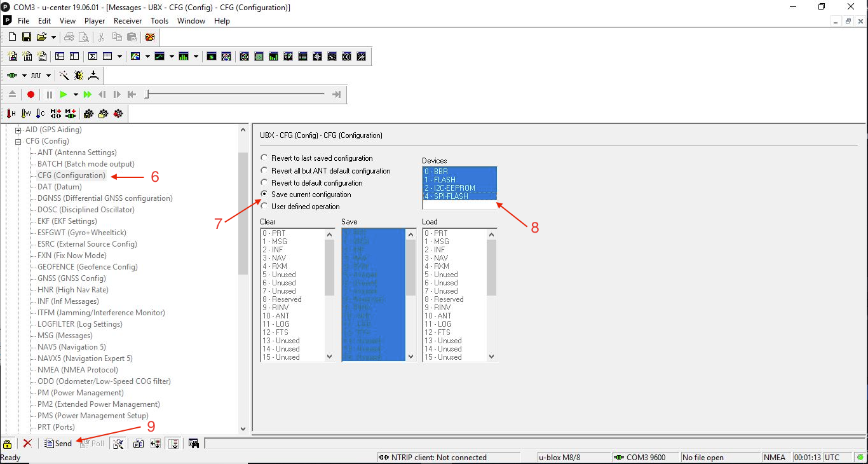Click the green line chart view icon
Viewport: 868px width, 464px height.
coord(159,57)
